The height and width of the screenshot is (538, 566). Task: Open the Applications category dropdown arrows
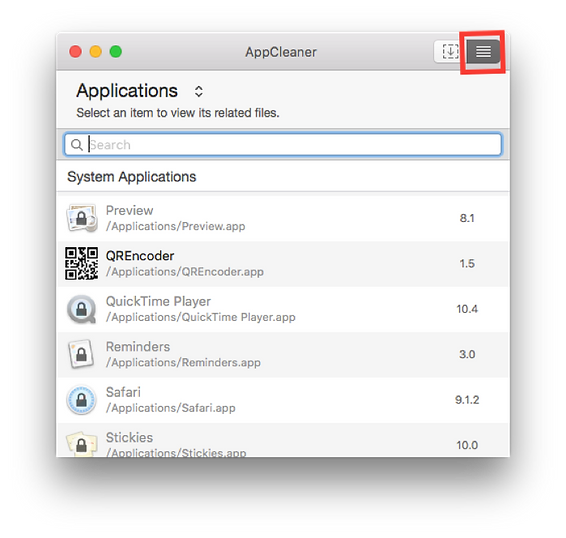[x=199, y=91]
